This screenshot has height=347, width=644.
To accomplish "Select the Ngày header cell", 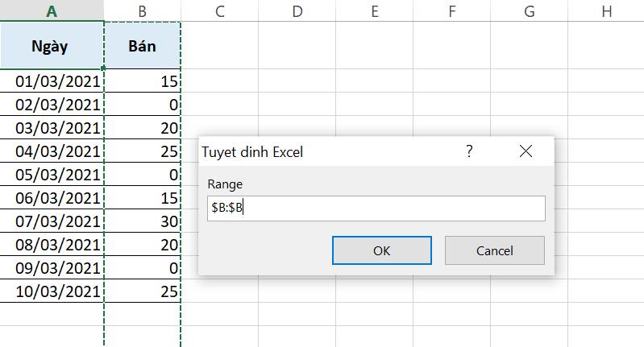I will pyautogui.click(x=52, y=45).
